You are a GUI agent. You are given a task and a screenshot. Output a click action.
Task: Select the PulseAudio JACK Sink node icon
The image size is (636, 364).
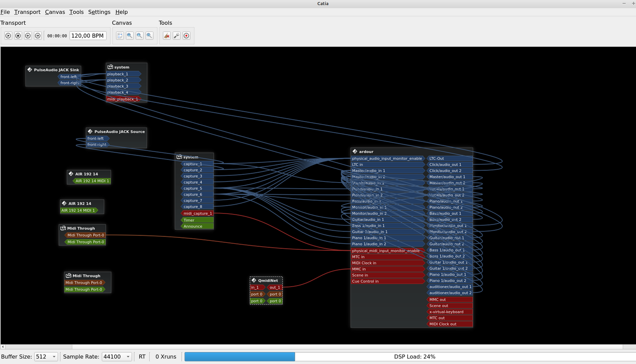[x=30, y=70]
